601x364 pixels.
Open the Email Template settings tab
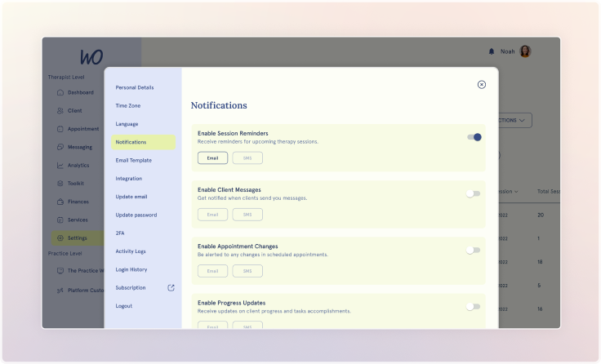tap(134, 160)
